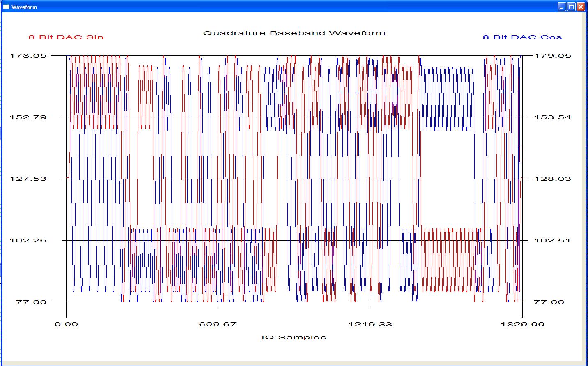
Task: Click the 1219.33 x-axis tick label
Action: [370, 324]
